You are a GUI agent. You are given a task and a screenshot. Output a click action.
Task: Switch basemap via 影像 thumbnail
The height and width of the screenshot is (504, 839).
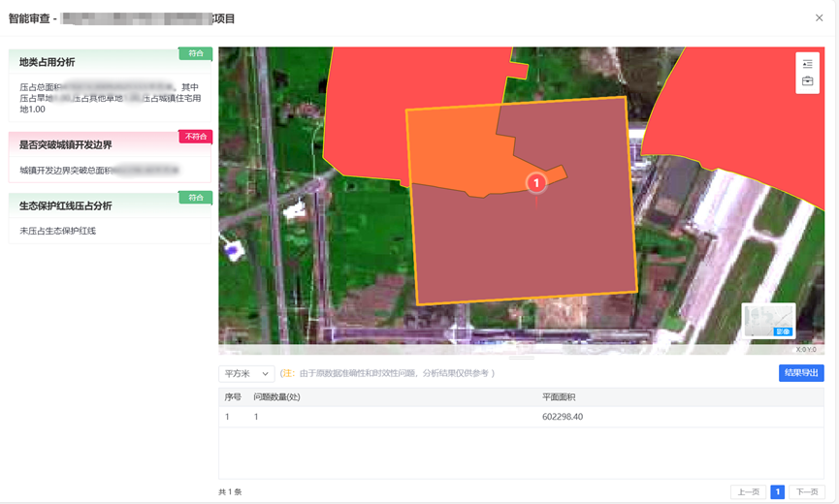click(x=768, y=321)
